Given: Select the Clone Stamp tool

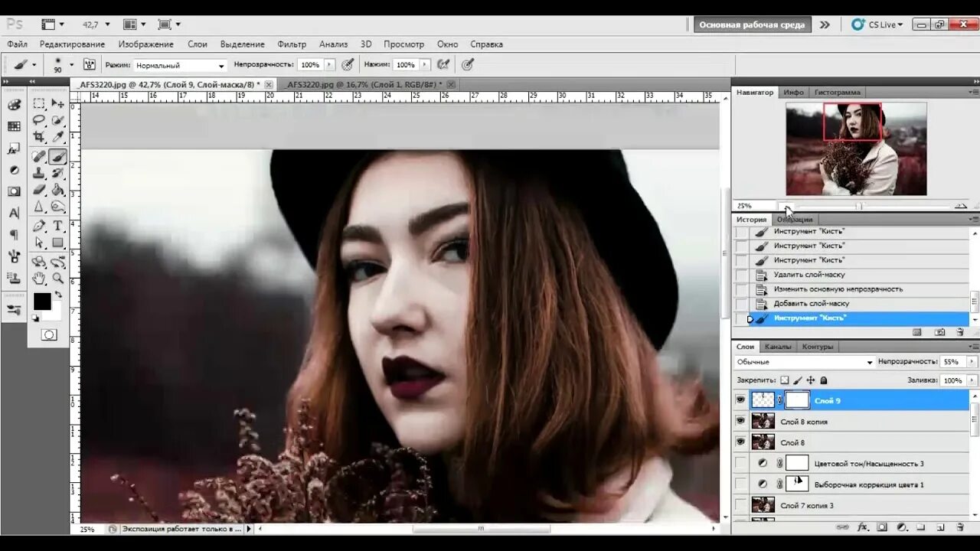Looking at the screenshot, I should point(38,173).
